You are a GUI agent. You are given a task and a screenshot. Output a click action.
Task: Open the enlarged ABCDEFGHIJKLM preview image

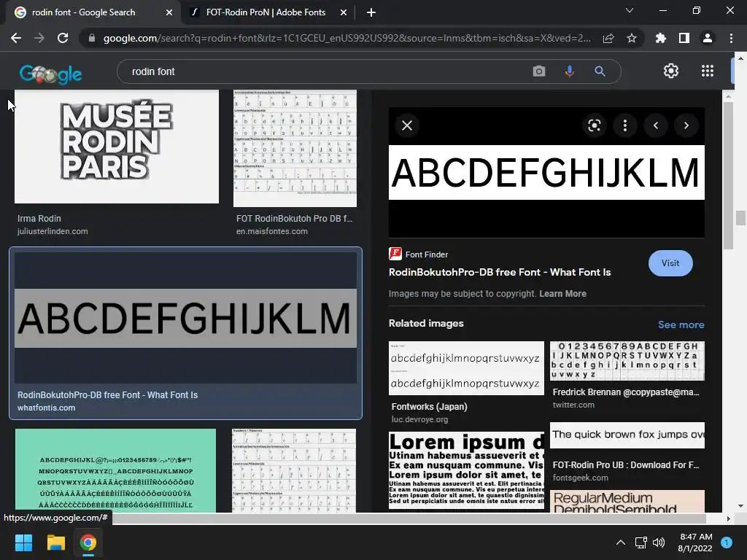point(546,172)
